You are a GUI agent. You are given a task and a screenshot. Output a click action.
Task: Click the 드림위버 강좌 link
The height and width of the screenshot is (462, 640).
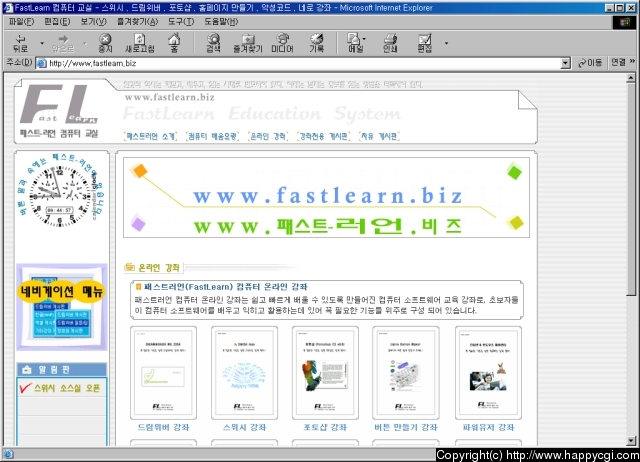[163, 427]
